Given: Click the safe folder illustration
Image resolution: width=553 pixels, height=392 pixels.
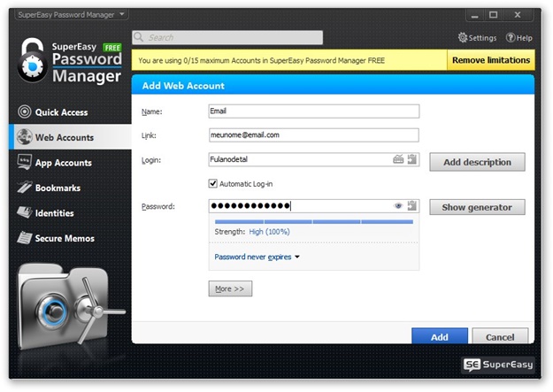Looking at the screenshot, I should [x=71, y=306].
